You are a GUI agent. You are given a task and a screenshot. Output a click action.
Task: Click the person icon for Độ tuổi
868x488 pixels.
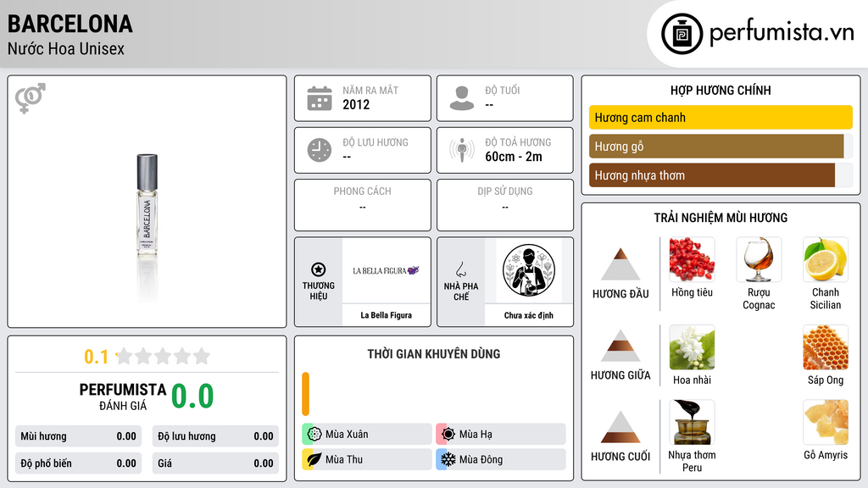462,98
